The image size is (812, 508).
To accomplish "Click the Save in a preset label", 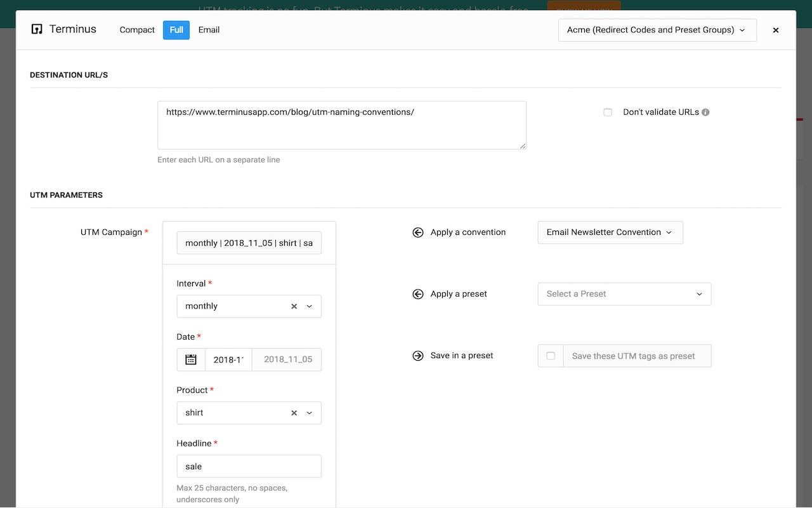I will [x=462, y=356].
